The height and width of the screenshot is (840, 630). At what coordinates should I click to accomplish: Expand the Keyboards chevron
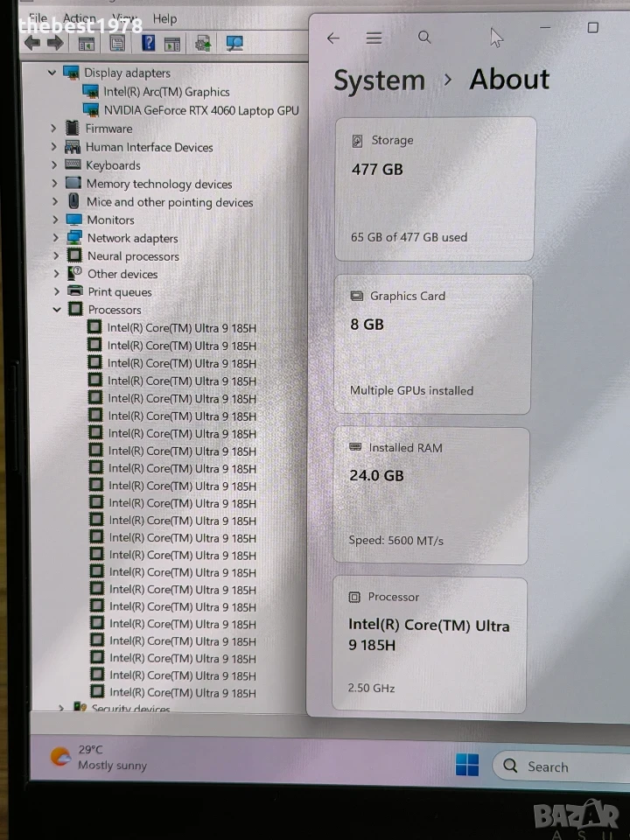click(53, 165)
